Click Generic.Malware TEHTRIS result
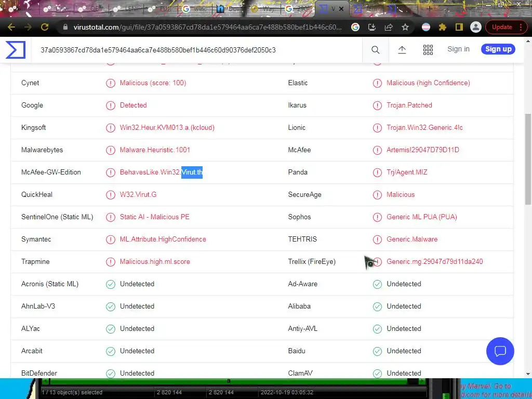The height and width of the screenshot is (399, 532). coord(412,240)
